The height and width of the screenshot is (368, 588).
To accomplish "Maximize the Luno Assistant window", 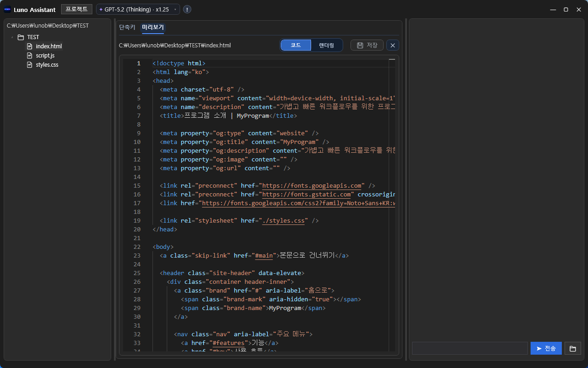I will click(565, 10).
